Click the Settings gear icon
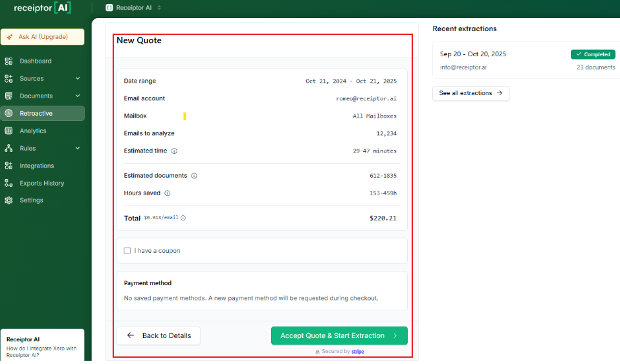The height and width of the screenshot is (364, 620). pyautogui.click(x=8, y=200)
